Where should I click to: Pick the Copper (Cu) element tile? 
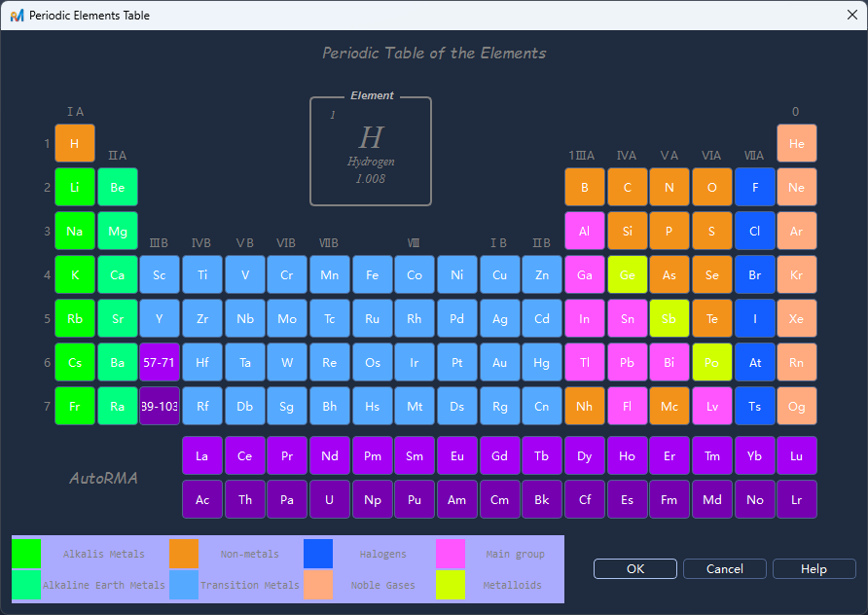[499, 274]
